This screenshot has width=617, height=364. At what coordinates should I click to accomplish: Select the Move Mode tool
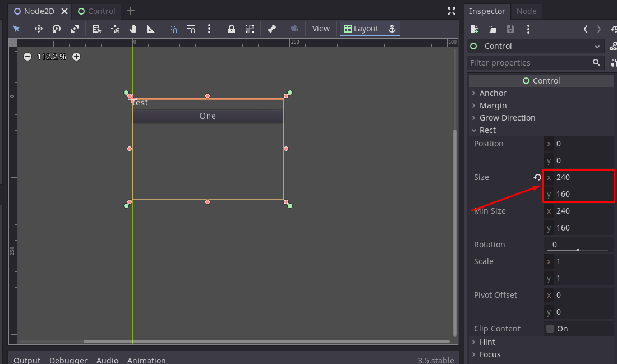click(x=38, y=29)
